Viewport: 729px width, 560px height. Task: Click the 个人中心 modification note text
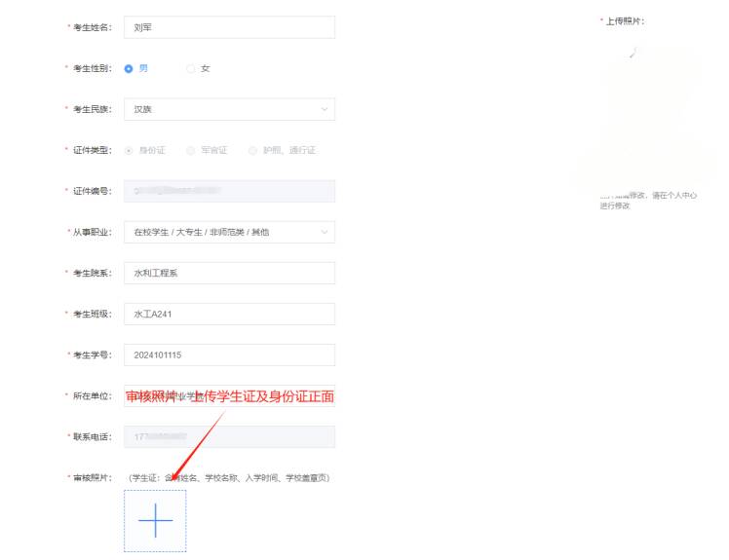(x=648, y=201)
